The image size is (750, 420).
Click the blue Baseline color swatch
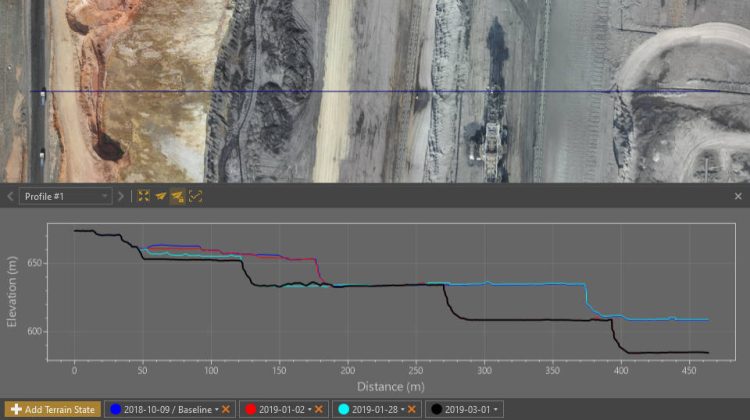[116, 409]
